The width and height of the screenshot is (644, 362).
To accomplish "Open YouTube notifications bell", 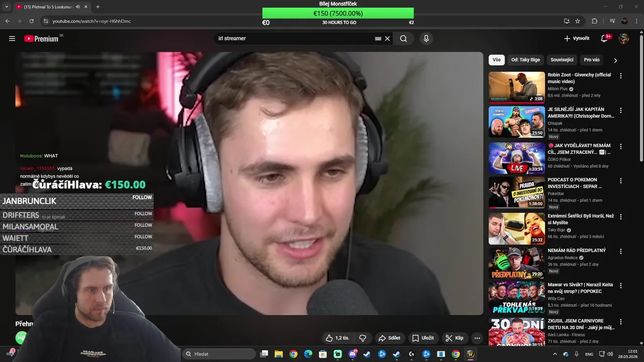I will click(x=604, y=39).
